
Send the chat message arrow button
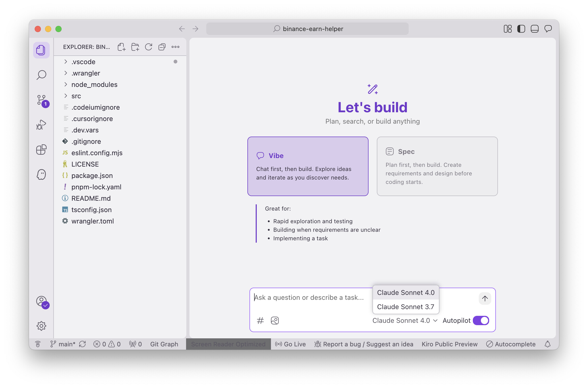tap(485, 299)
